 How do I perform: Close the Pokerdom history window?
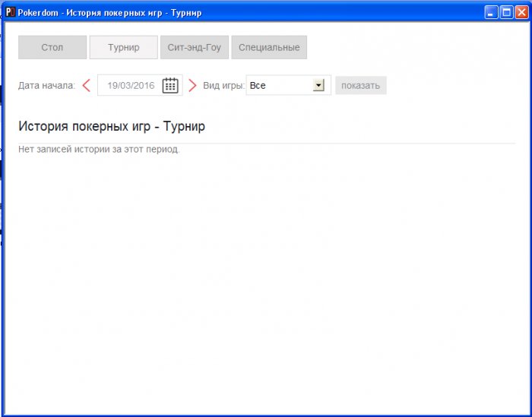pos(521,13)
